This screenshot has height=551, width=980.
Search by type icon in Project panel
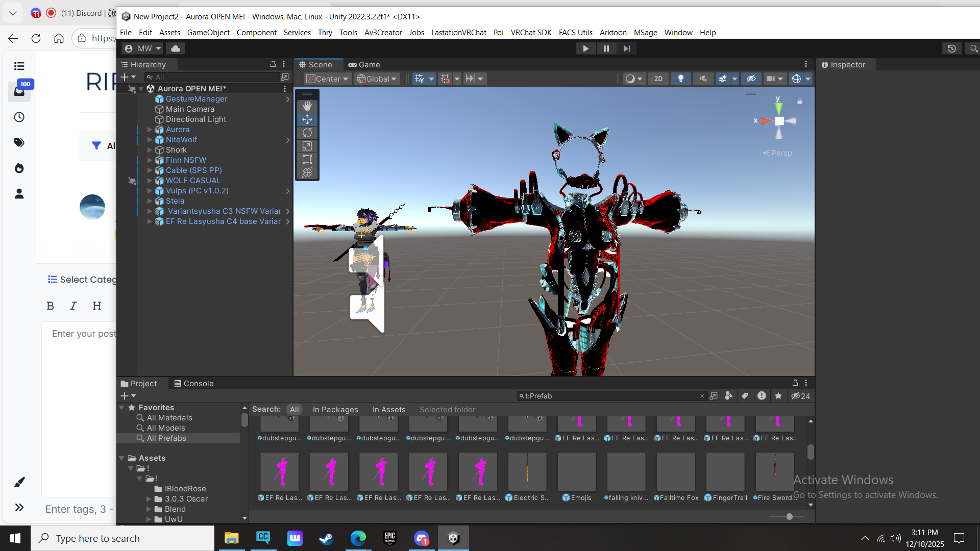pyautogui.click(x=729, y=396)
